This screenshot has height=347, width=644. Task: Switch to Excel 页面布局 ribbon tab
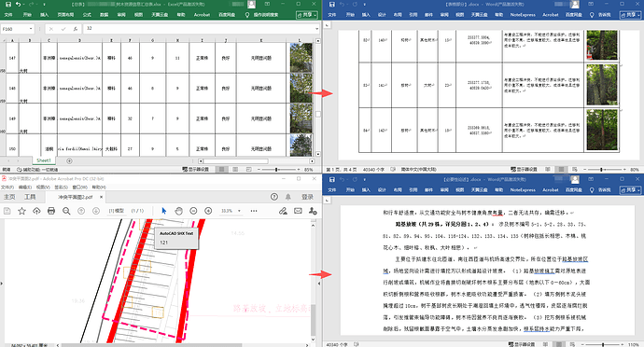[x=65, y=15]
